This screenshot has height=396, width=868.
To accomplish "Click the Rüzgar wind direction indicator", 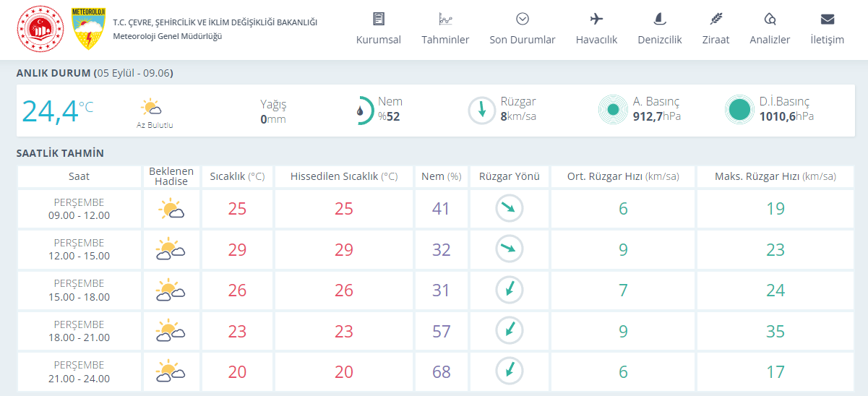I will 481,111.
